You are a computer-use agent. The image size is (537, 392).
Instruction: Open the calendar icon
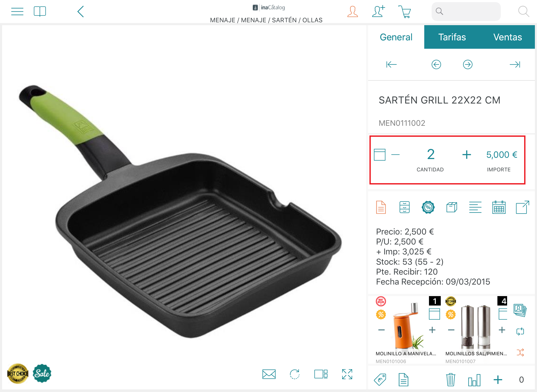coord(499,207)
